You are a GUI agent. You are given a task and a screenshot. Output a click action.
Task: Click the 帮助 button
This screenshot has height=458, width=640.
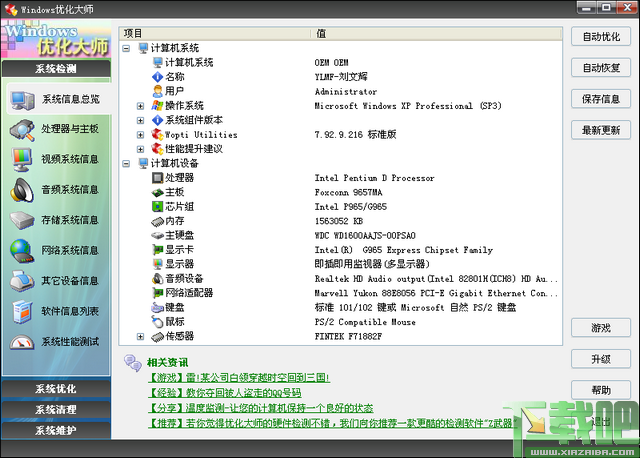[x=601, y=390]
